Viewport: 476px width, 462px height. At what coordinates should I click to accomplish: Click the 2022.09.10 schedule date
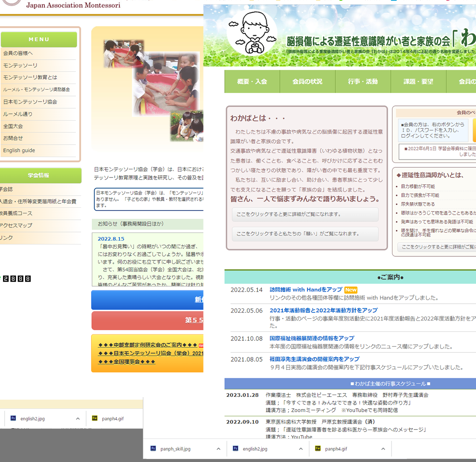pyautogui.click(x=242, y=422)
